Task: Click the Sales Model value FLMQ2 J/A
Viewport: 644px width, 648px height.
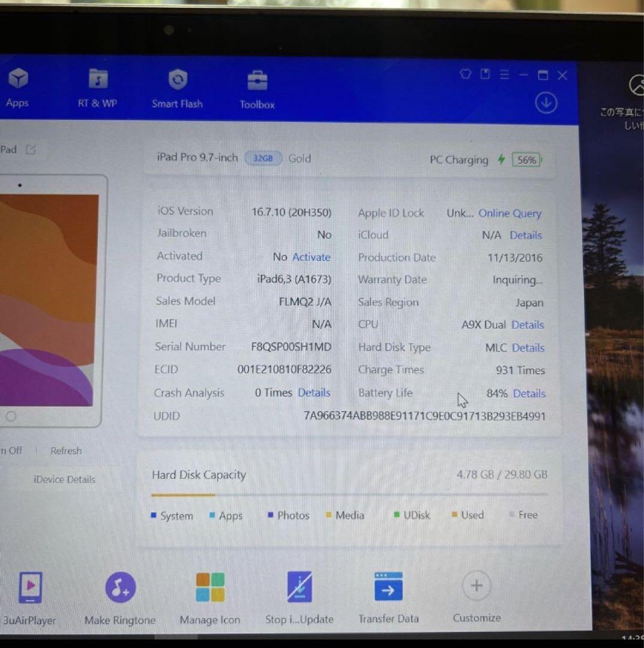Action: click(305, 302)
